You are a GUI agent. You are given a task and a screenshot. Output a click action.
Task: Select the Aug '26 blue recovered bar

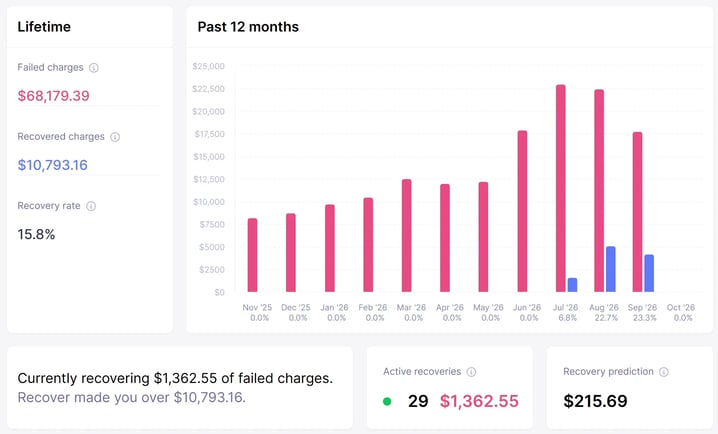tap(611, 269)
